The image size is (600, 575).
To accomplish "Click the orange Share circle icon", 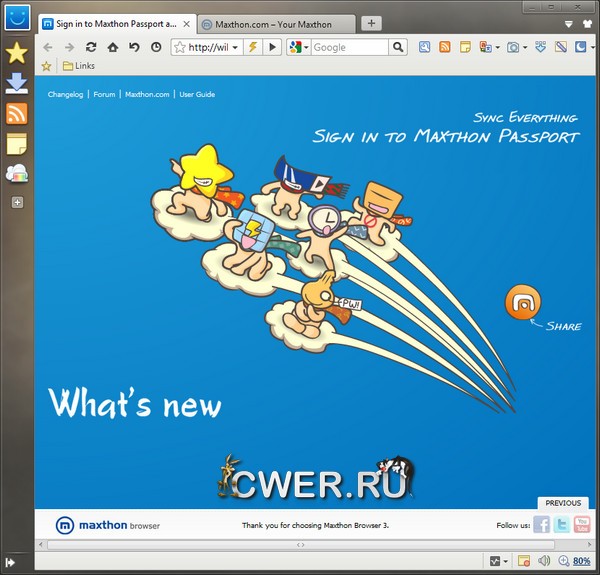I will pos(523,302).
